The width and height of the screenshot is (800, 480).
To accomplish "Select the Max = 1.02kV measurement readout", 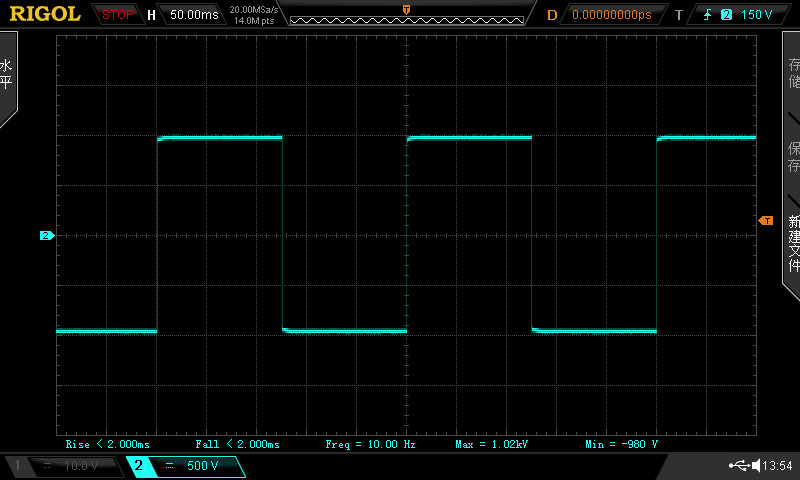I will (491, 443).
